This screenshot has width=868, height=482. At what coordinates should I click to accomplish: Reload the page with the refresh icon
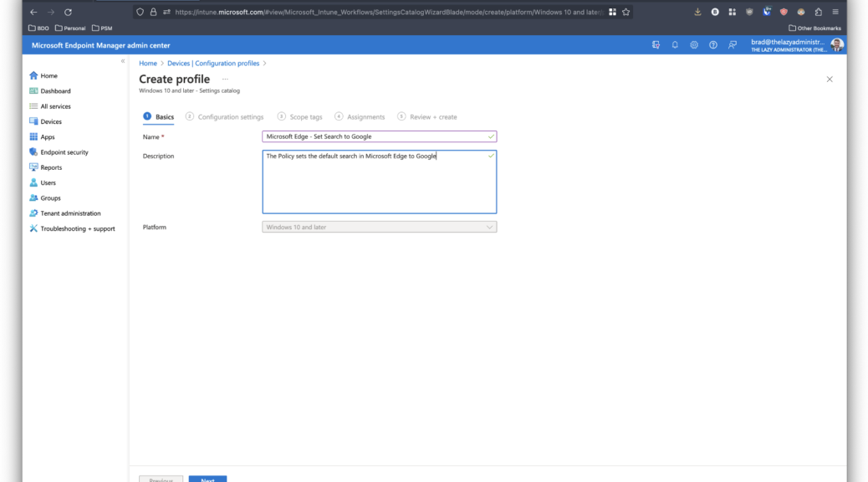pos(68,12)
